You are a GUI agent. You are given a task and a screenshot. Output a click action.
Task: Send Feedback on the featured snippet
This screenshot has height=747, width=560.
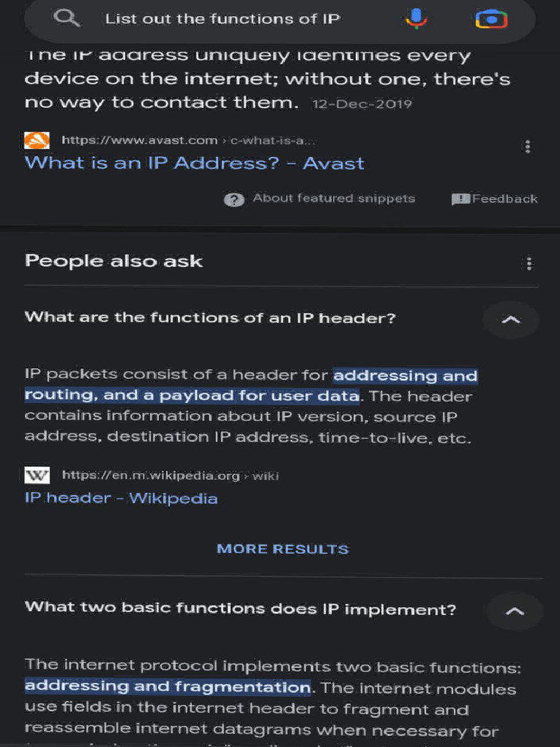point(495,198)
